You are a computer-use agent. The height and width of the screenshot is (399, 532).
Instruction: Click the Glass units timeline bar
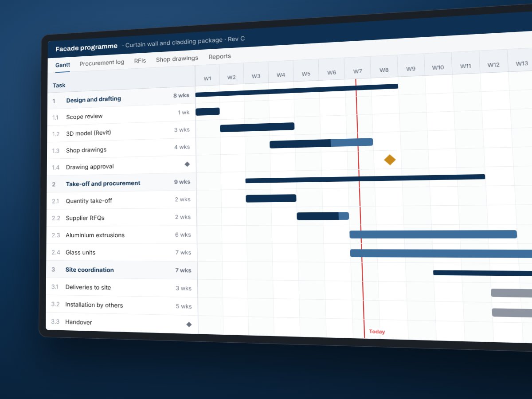click(441, 254)
